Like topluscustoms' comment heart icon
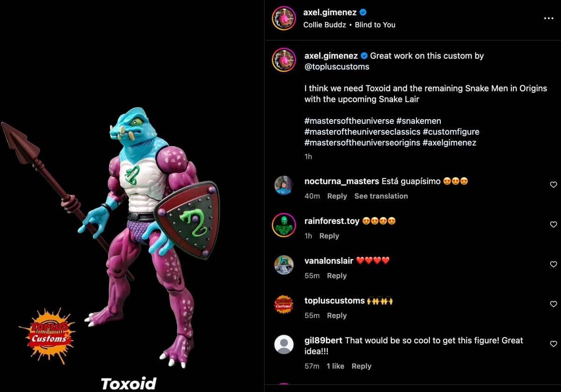Viewport: 561px width, 392px height. click(x=554, y=304)
